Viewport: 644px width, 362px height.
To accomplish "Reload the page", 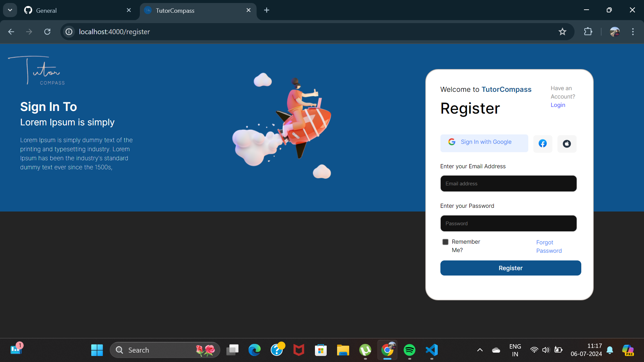I will [47, 32].
